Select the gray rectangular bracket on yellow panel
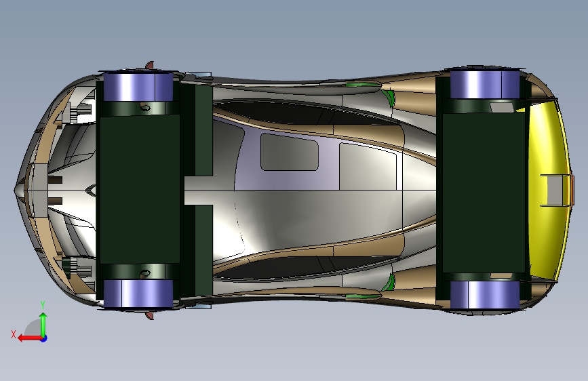The image size is (588, 381). pos(555,190)
